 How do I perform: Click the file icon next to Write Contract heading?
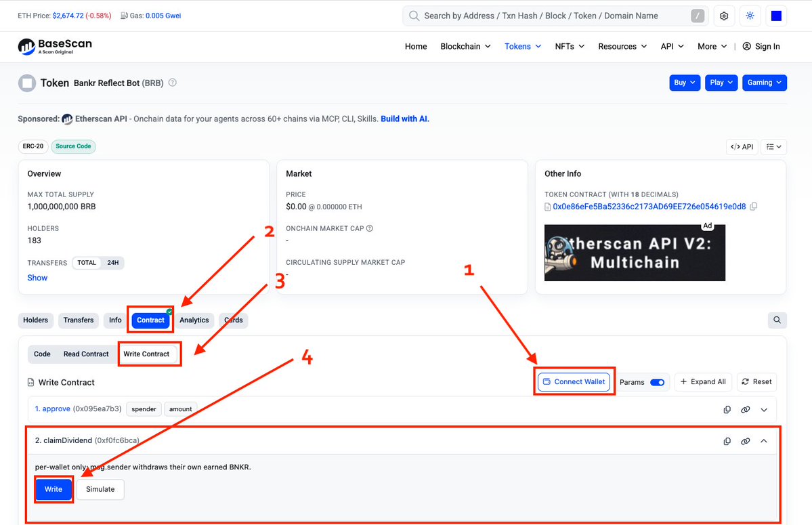[30, 383]
